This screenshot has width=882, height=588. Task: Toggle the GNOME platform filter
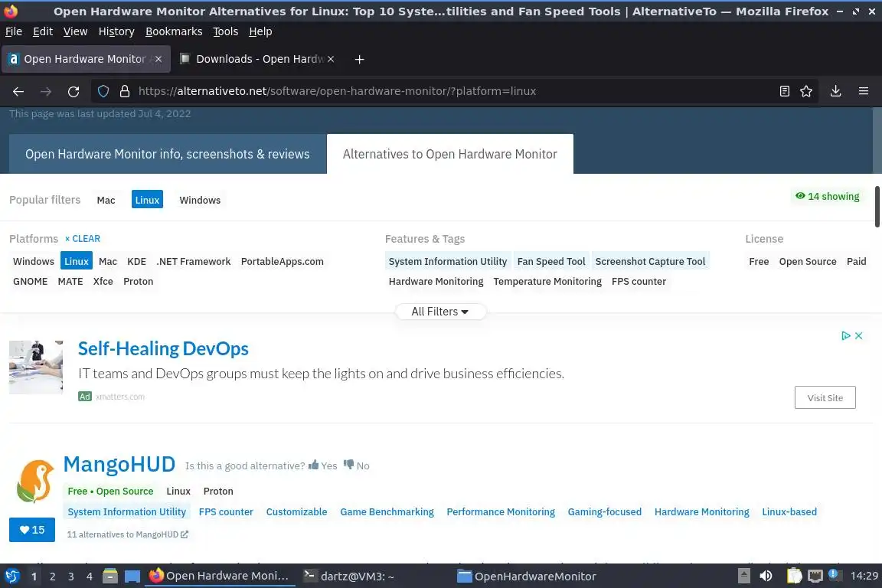tap(31, 281)
